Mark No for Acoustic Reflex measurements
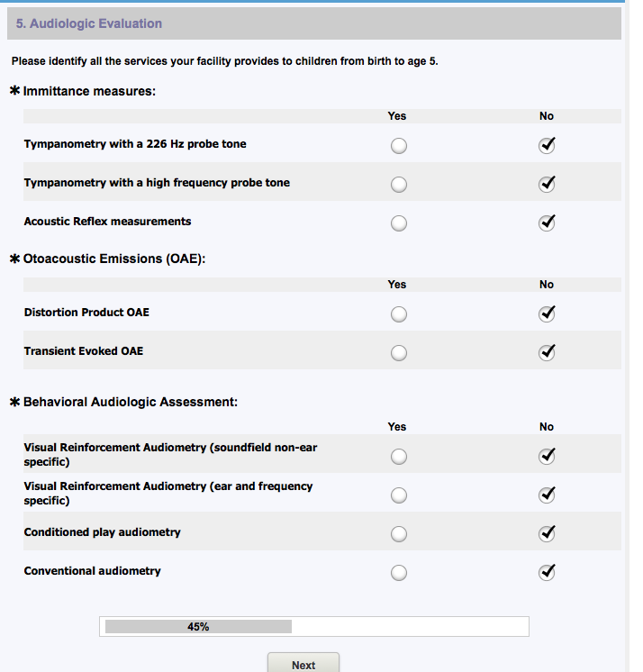643x672 pixels. click(546, 223)
